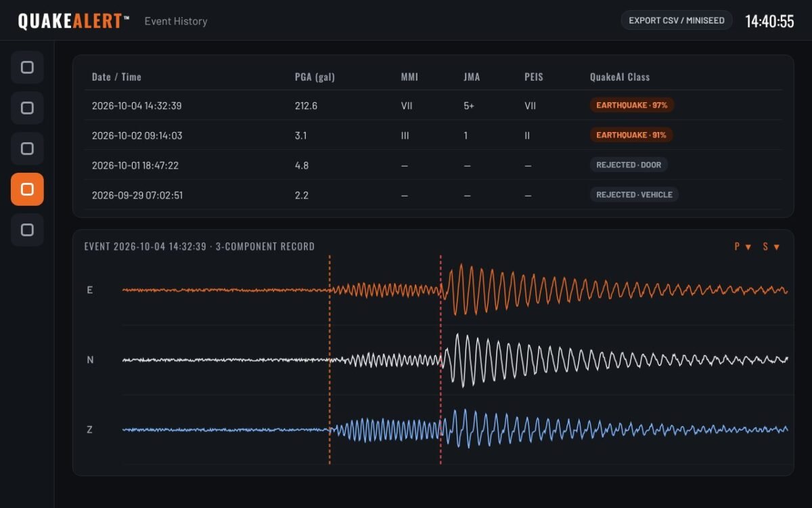This screenshot has height=508, width=812.
Task: Open the P marker dropdown
Action: pyautogui.click(x=743, y=247)
